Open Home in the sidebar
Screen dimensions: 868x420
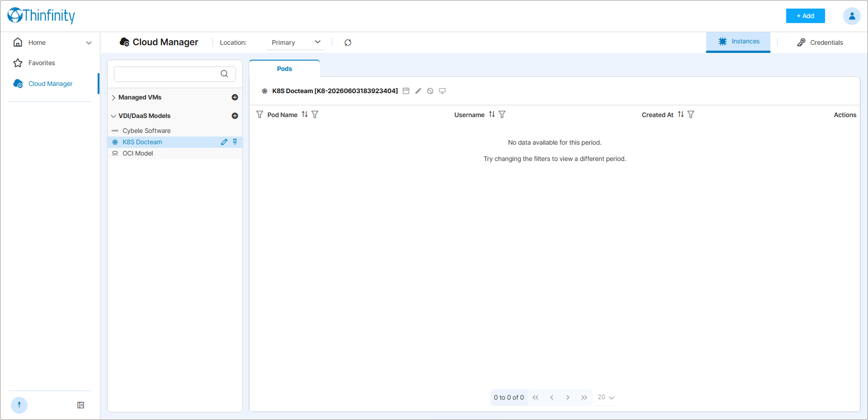coord(37,42)
